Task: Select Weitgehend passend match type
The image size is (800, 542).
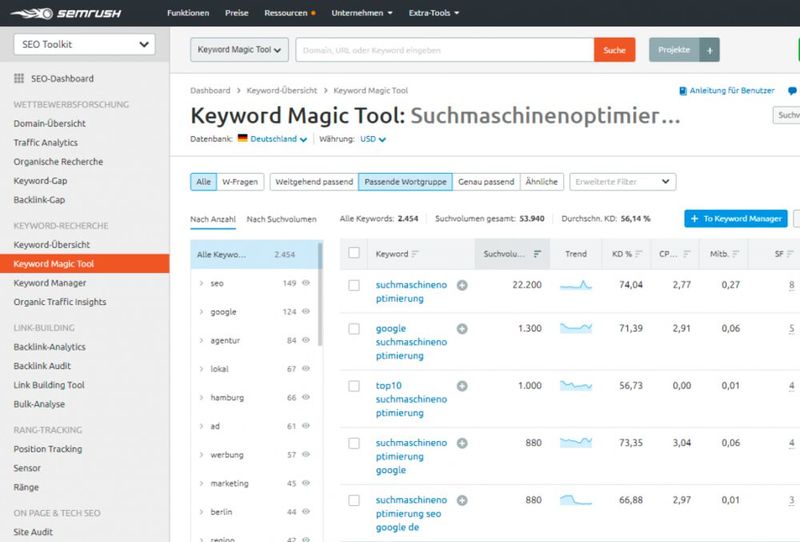Action: point(314,182)
